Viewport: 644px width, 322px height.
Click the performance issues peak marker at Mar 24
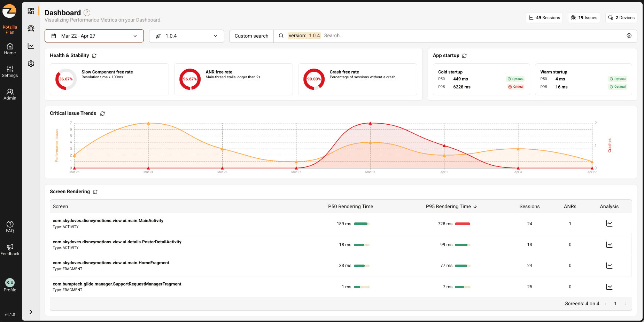point(148,123)
